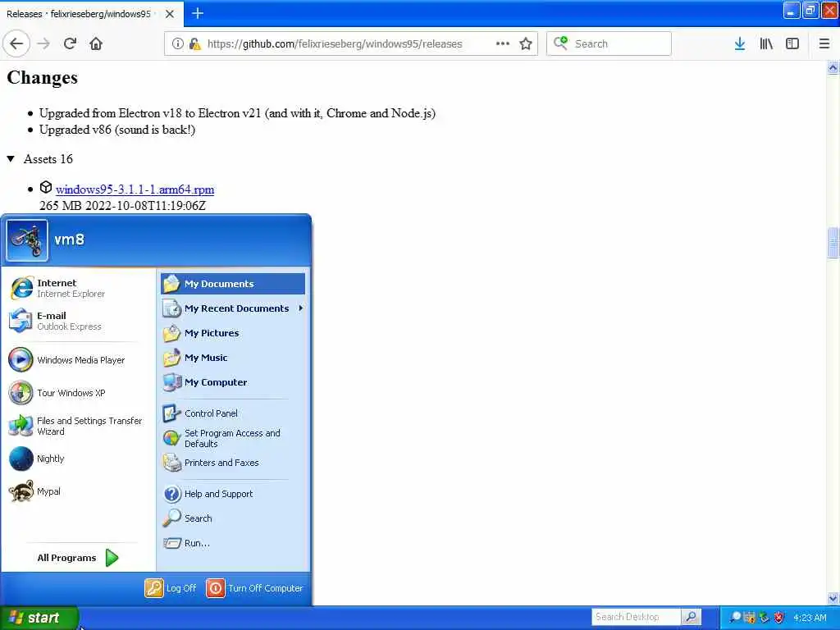
Task: Open My Documents folder
Action: [x=233, y=284]
